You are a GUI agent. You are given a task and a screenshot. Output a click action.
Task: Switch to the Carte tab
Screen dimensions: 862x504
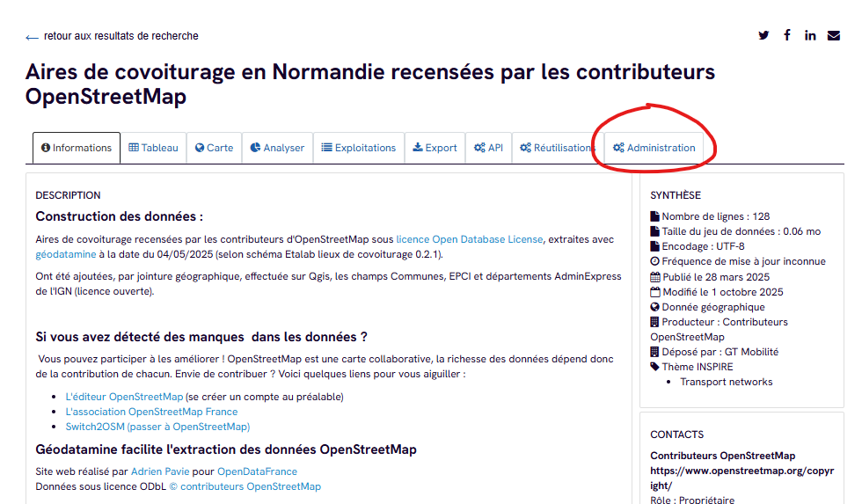[214, 148]
